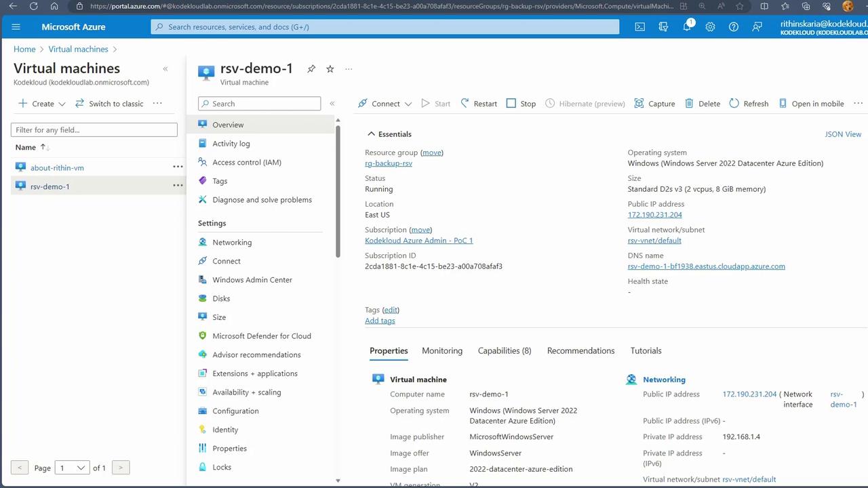Open the notifications bell
Viewport: 868px width, 488px height.
(687, 27)
